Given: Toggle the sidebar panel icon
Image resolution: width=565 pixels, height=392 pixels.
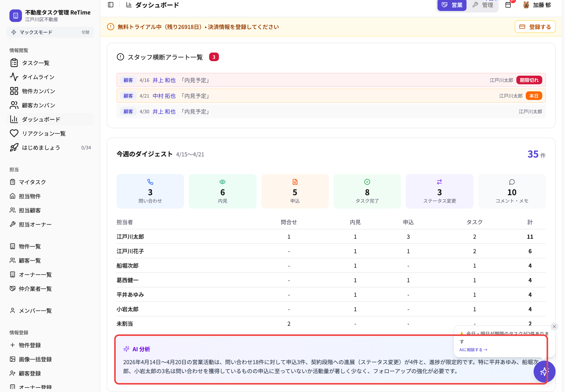Looking at the screenshot, I should point(111,5).
